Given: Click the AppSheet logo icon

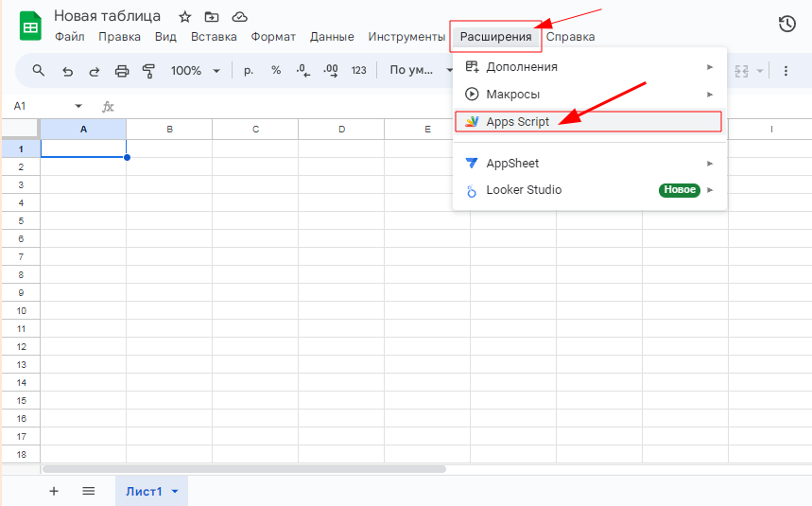Looking at the screenshot, I should click(x=472, y=163).
